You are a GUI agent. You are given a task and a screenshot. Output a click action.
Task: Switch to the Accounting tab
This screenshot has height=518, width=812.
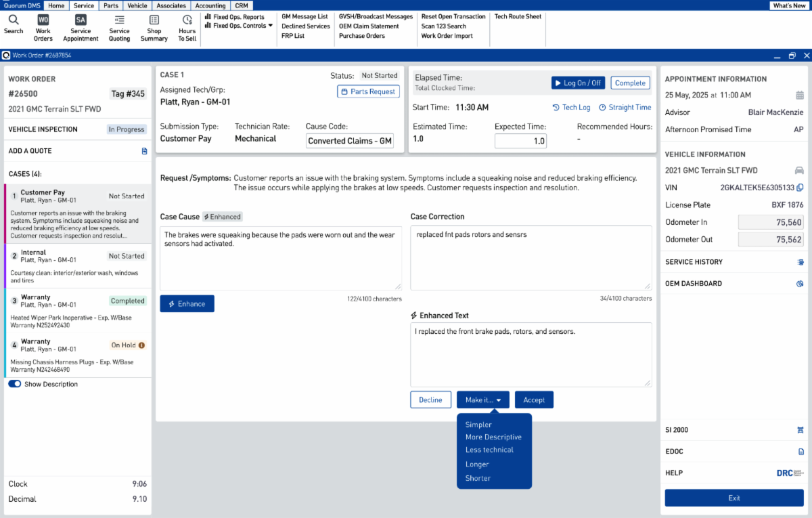(210, 5)
